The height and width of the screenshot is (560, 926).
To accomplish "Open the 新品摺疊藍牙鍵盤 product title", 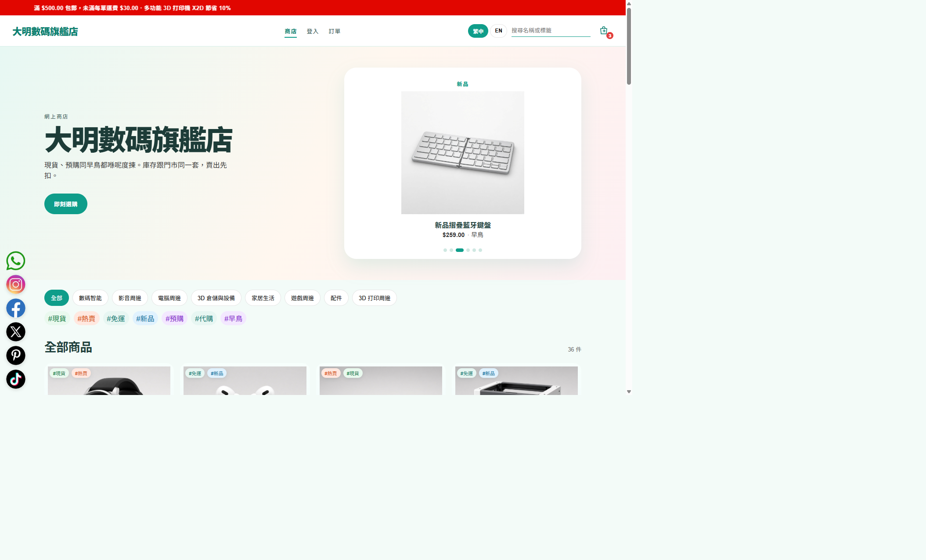I will [462, 225].
